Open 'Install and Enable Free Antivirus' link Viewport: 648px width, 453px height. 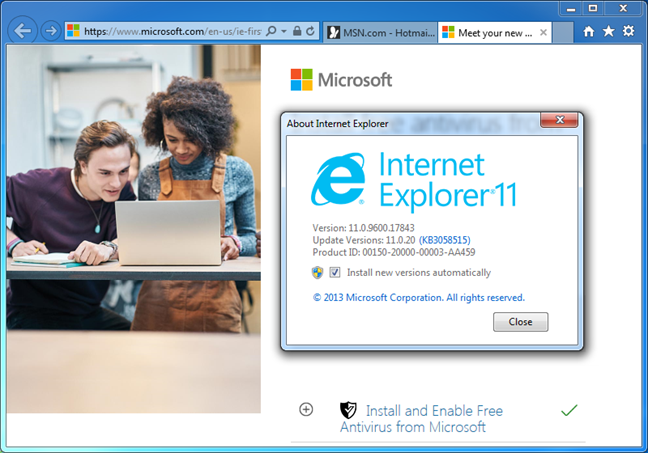[x=421, y=419]
